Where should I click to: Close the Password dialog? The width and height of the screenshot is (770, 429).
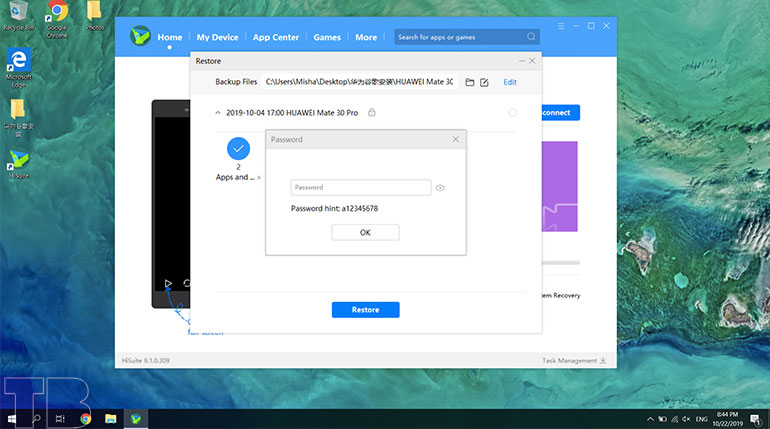(456, 139)
